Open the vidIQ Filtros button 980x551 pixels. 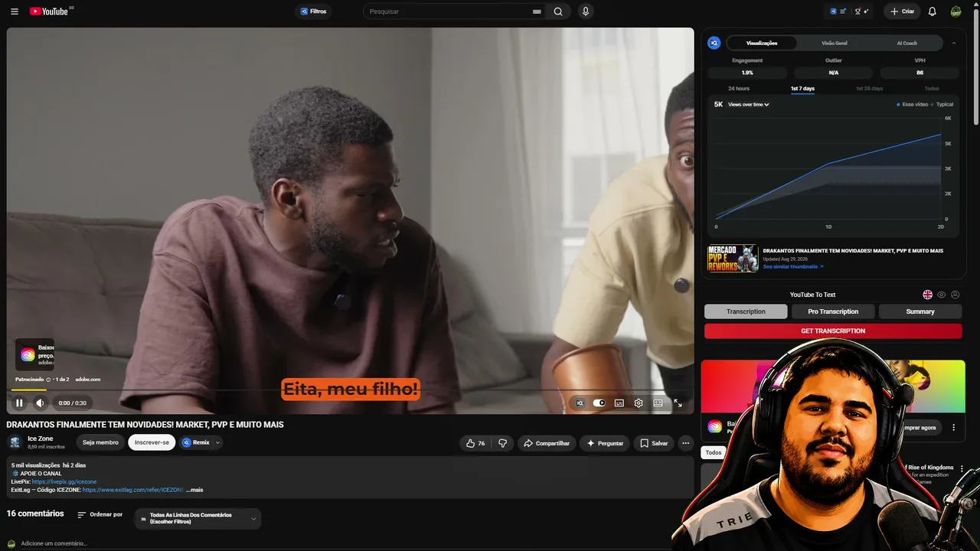tap(313, 11)
